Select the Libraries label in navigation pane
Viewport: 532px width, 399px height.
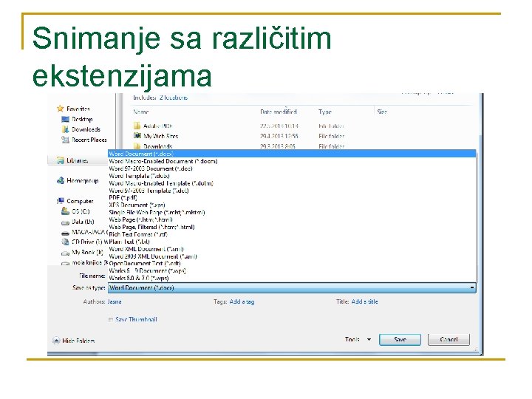[78, 160]
